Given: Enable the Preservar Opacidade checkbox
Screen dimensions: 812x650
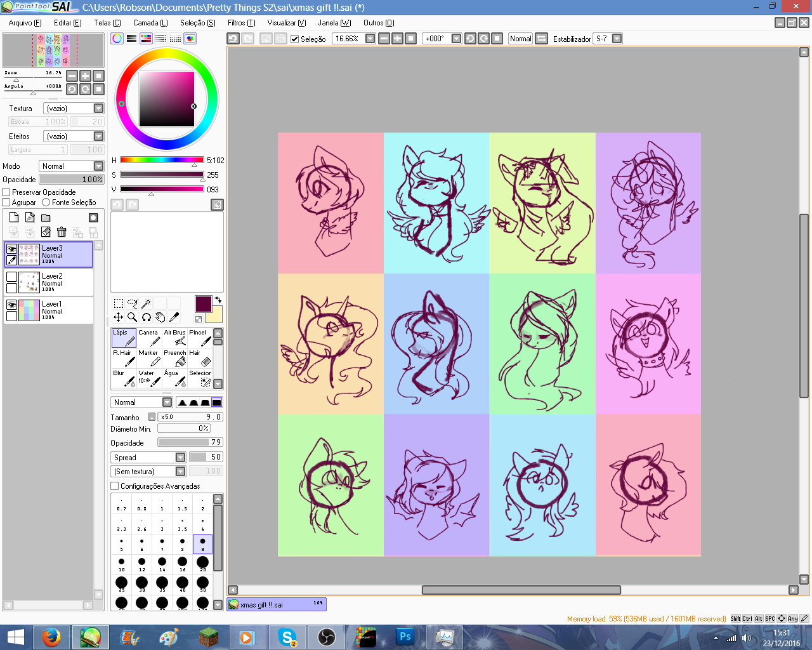Looking at the screenshot, I should pos(6,192).
